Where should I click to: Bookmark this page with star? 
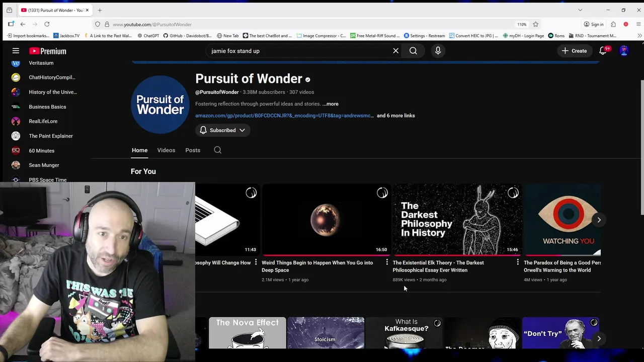(535, 24)
